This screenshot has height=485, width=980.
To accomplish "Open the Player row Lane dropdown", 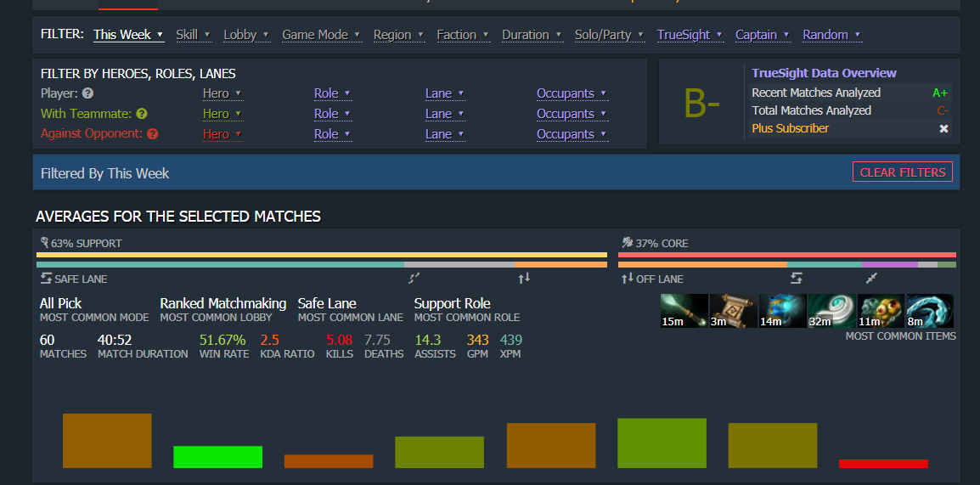I will 445,93.
